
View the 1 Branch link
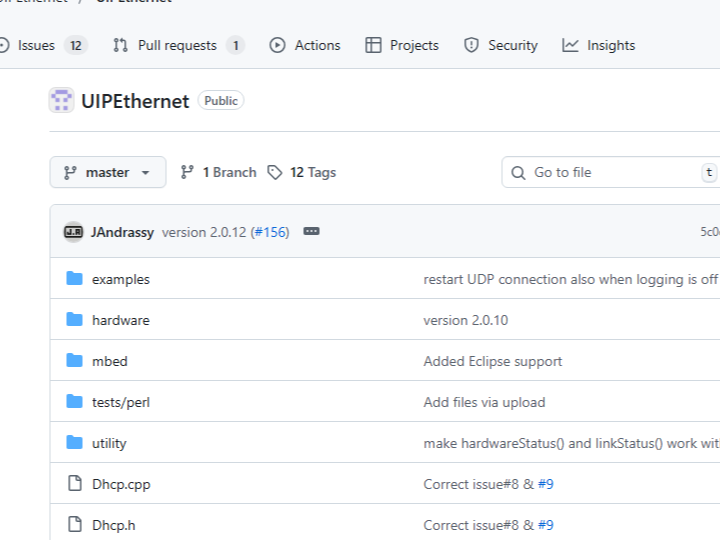point(218,172)
